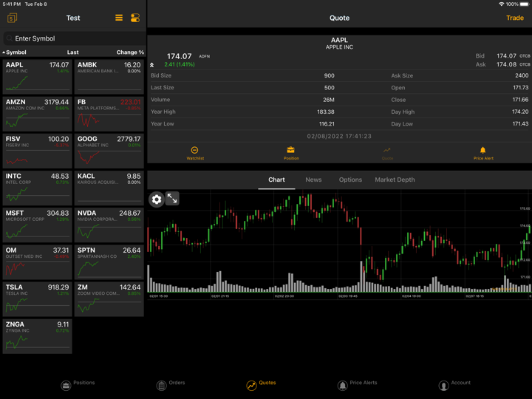Set a Price Alert with bell icon
The image size is (532, 399).
[x=483, y=153]
